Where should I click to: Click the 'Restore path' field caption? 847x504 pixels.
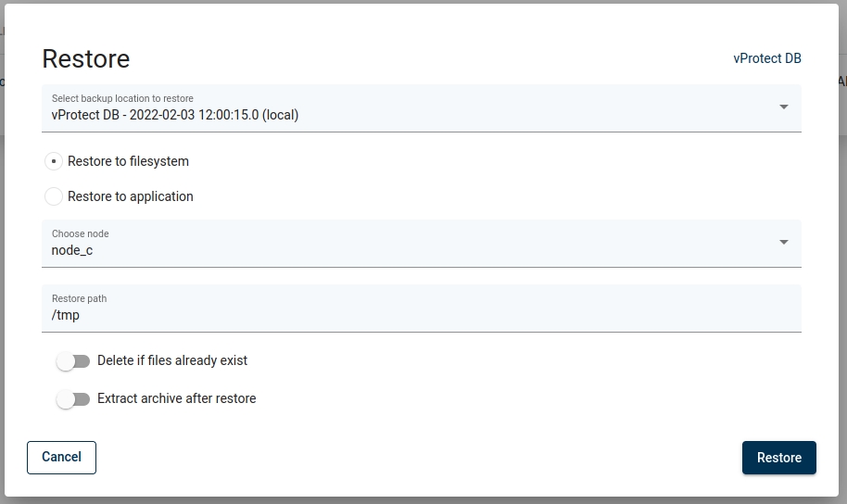[79, 298]
